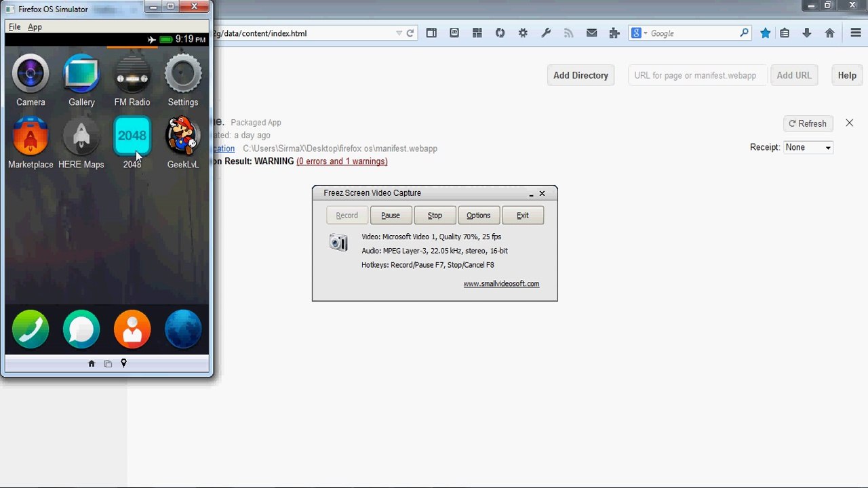Image resolution: width=868 pixels, height=488 pixels.
Task: Click the tiles grid toolbar icon
Action: tap(477, 33)
